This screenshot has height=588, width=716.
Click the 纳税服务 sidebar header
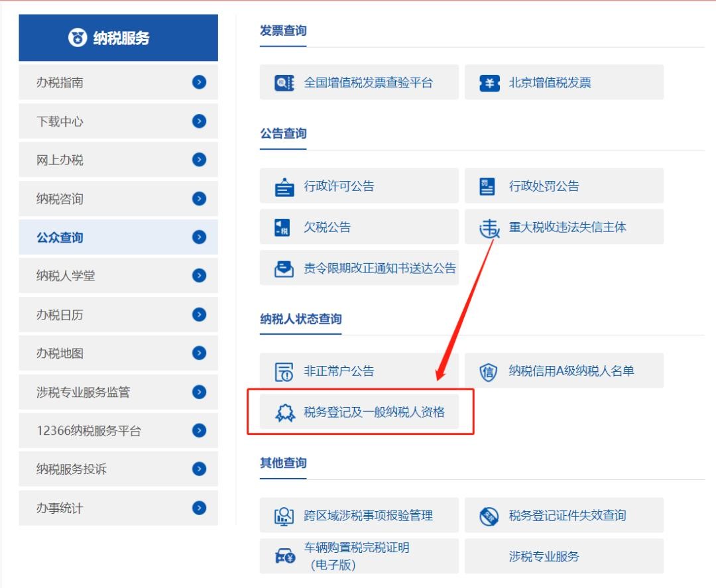pyautogui.click(x=118, y=38)
